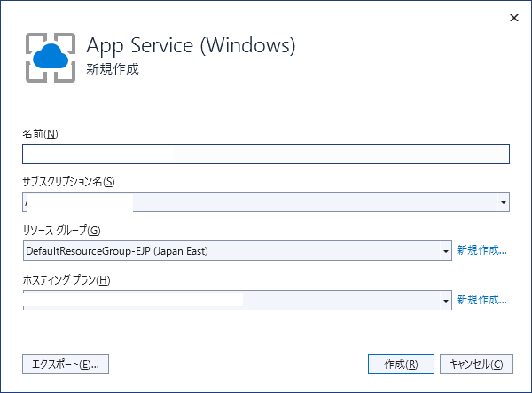The image size is (532, 393).
Task: Click the キャンセル(C) cancel button
Action: 476,364
